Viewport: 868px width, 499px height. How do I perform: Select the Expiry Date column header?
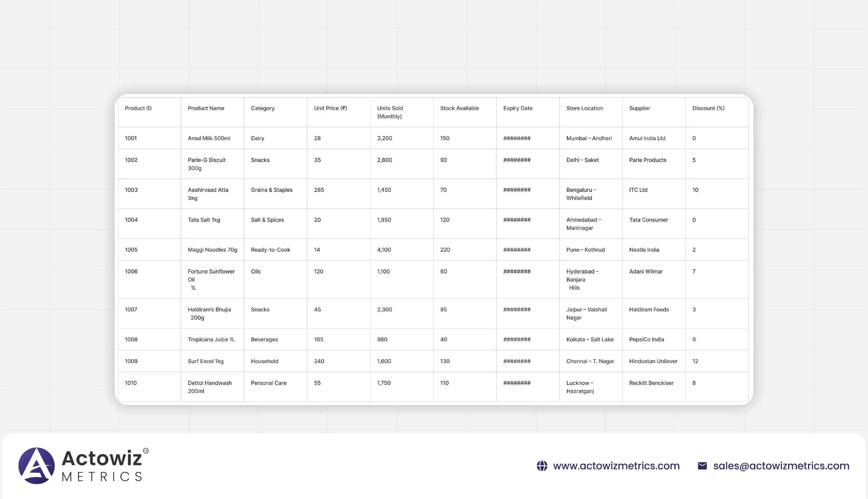pos(518,108)
